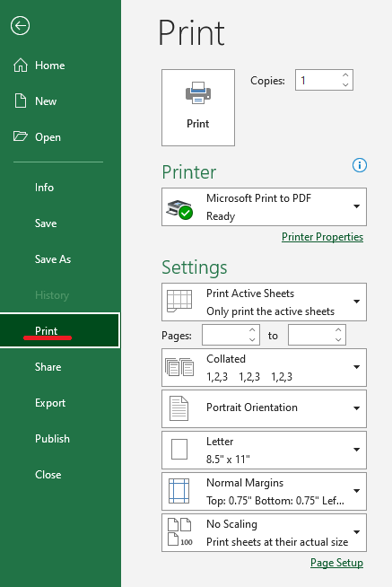Click the No Scaling pages icon
392x587 pixels.
pyautogui.click(x=179, y=532)
